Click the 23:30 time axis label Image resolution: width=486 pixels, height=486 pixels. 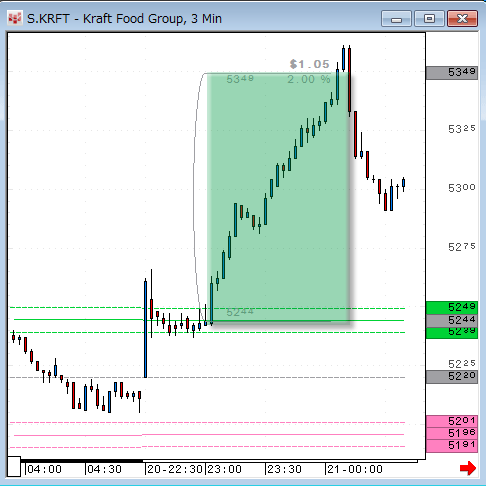(x=284, y=469)
